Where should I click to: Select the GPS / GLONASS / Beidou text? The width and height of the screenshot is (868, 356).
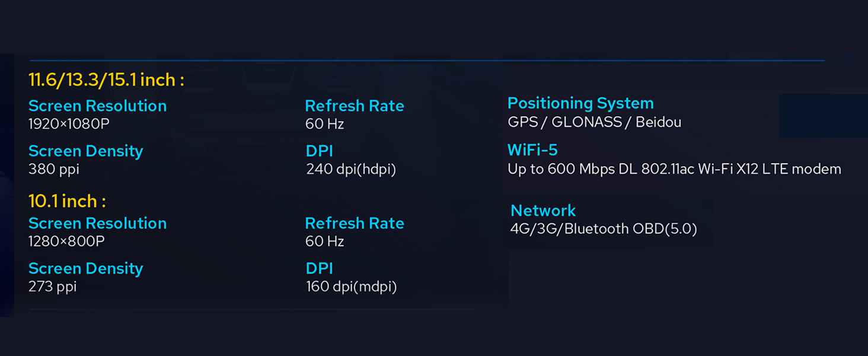[595, 122]
